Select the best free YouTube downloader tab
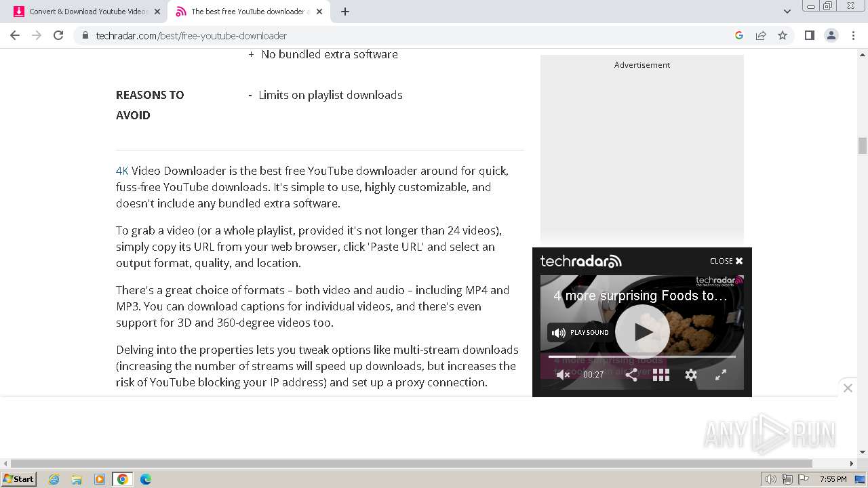The height and width of the screenshot is (488, 868). coord(250,12)
